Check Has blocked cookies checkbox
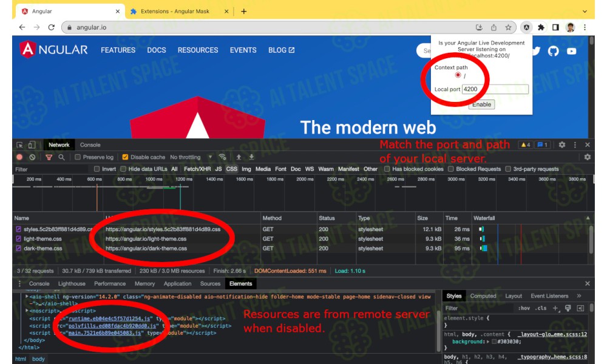The image size is (607, 364). 387,169
